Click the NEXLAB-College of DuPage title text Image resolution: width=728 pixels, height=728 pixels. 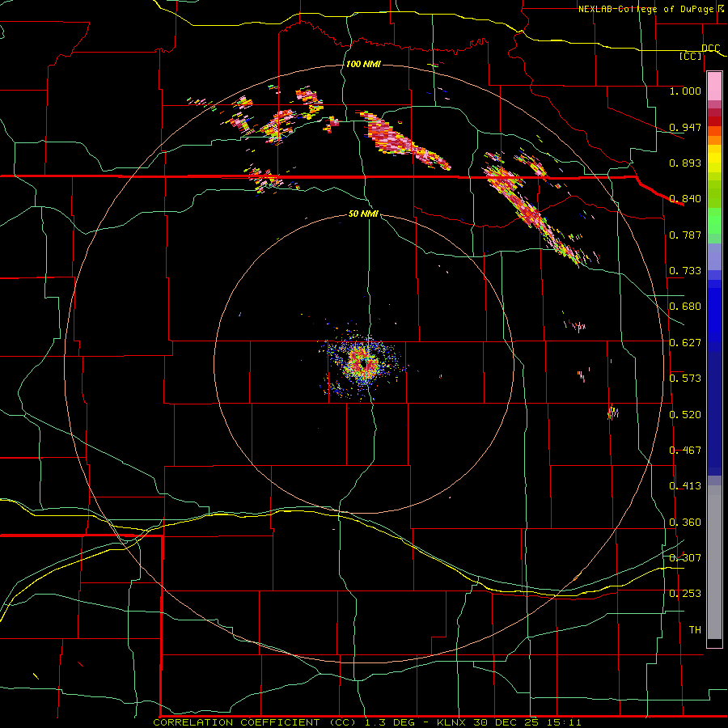pyautogui.click(x=645, y=9)
